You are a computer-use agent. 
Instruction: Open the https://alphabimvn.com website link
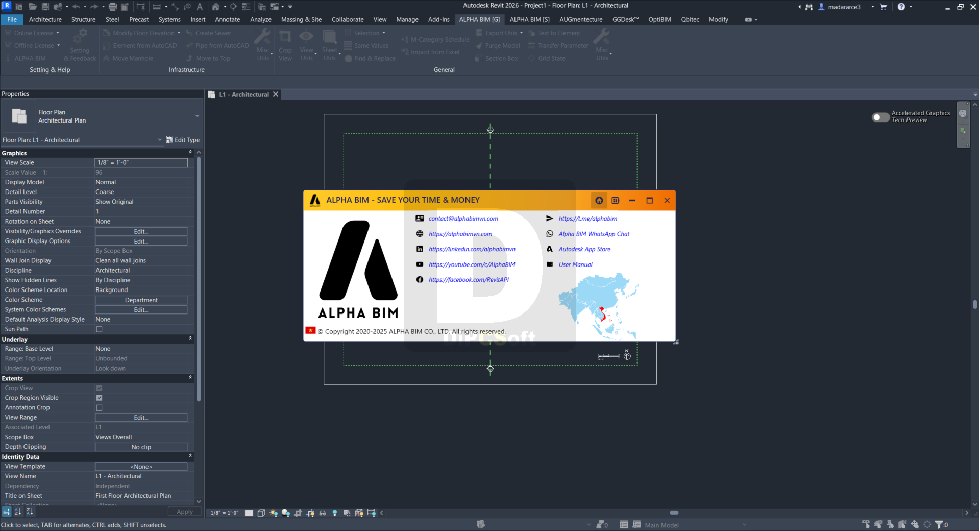click(x=460, y=234)
